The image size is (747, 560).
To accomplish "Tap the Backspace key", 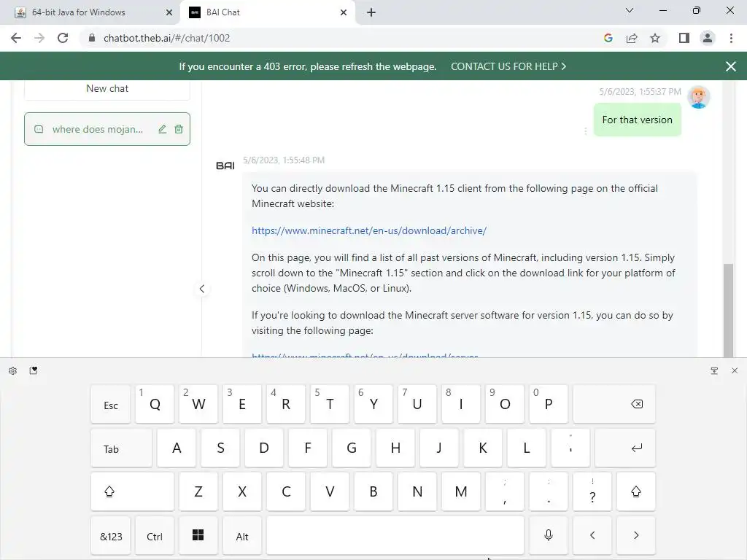I will pos(614,404).
